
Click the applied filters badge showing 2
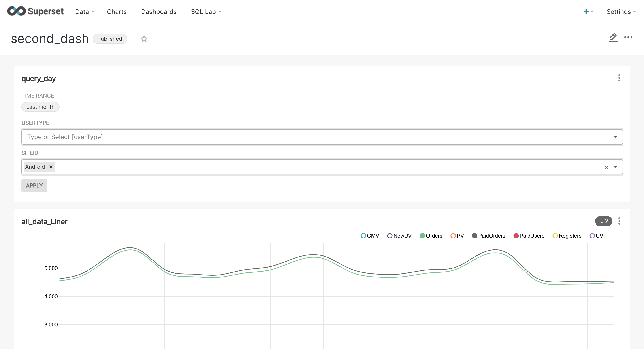coord(603,221)
